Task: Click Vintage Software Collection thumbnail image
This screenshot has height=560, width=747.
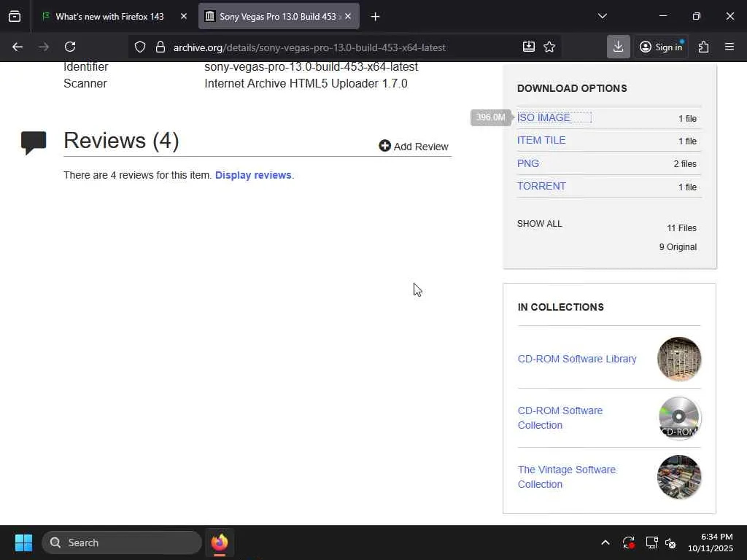Action: [x=679, y=477]
